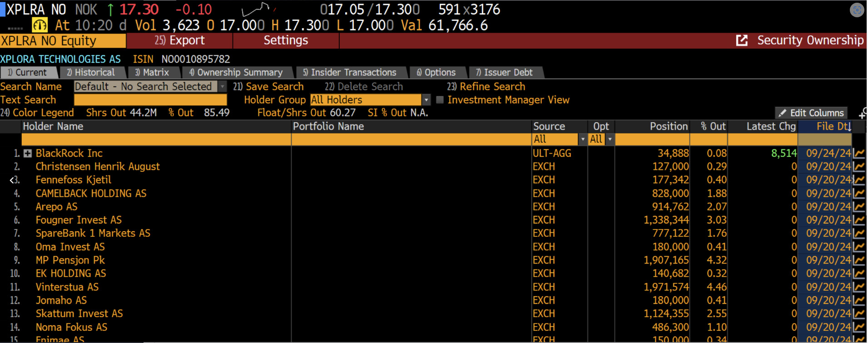Click the Text Search input field
This screenshot has height=343, width=868.
tap(150, 100)
